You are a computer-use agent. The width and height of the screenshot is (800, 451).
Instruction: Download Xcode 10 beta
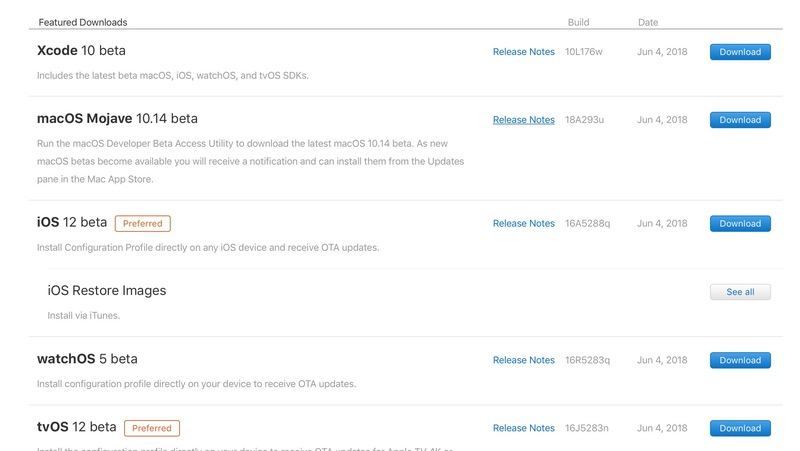[740, 52]
